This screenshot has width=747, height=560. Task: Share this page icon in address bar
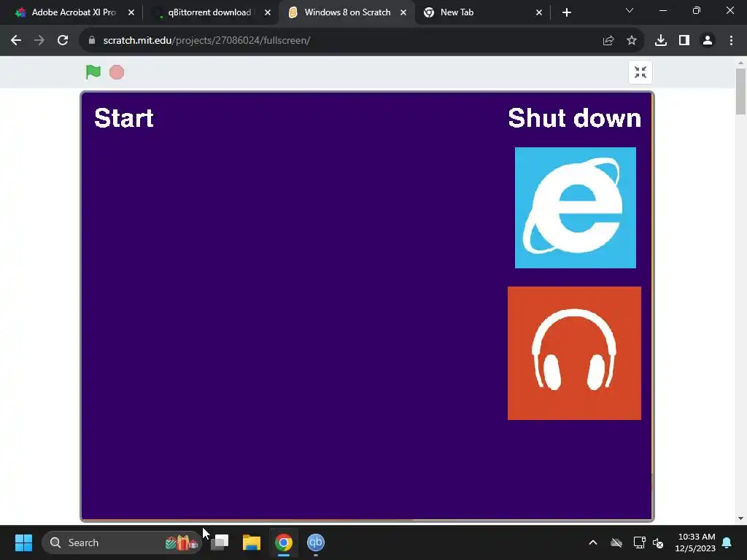coord(608,41)
